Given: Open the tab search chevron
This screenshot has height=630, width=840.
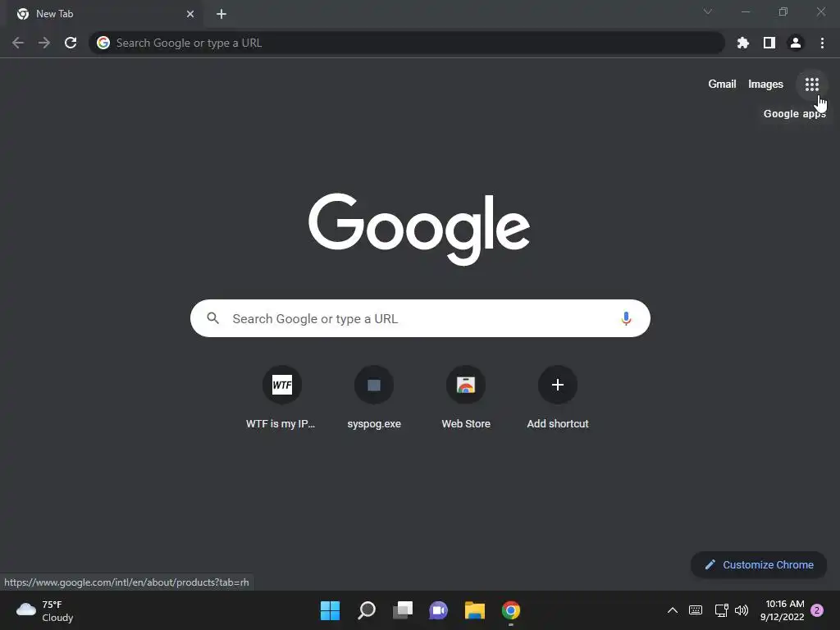Looking at the screenshot, I should pos(708,11).
